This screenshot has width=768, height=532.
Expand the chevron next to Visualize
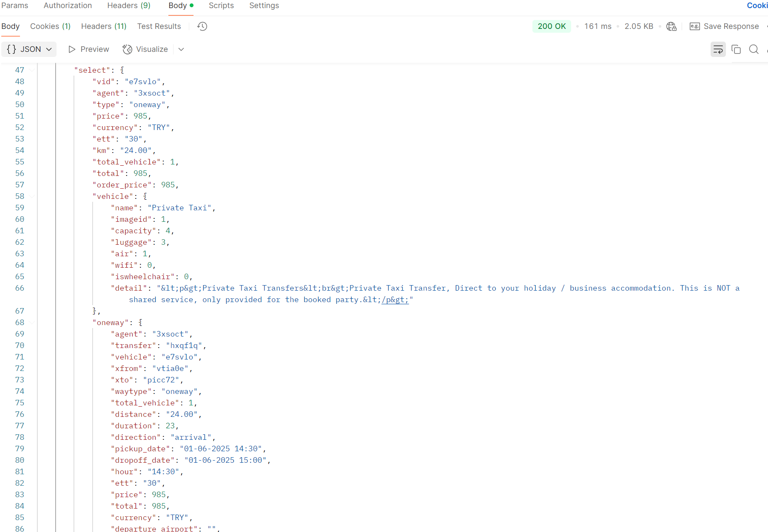click(181, 49)
